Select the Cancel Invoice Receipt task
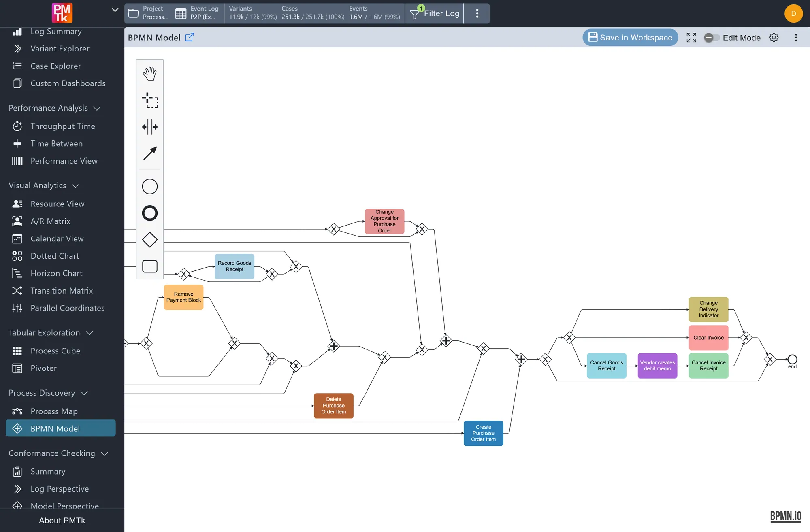This screenshot has height=532, width=810. (x=709, y=366)
